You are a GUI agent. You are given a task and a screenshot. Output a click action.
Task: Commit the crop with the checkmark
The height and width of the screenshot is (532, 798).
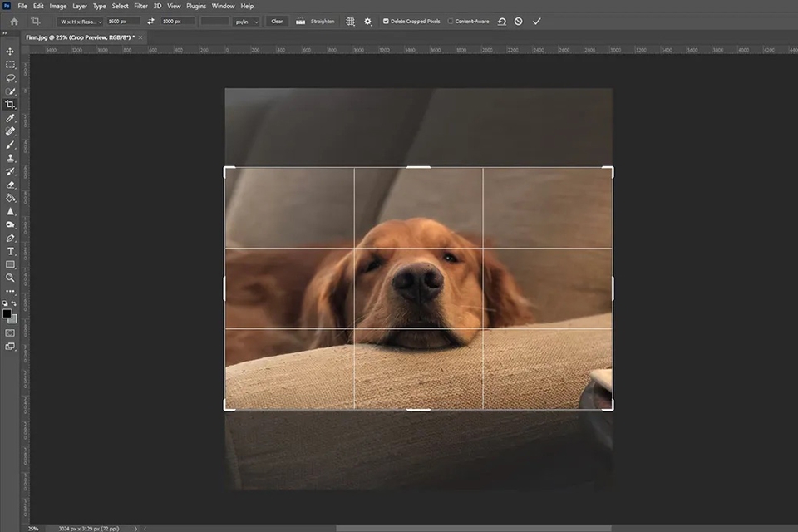(537, 22)
